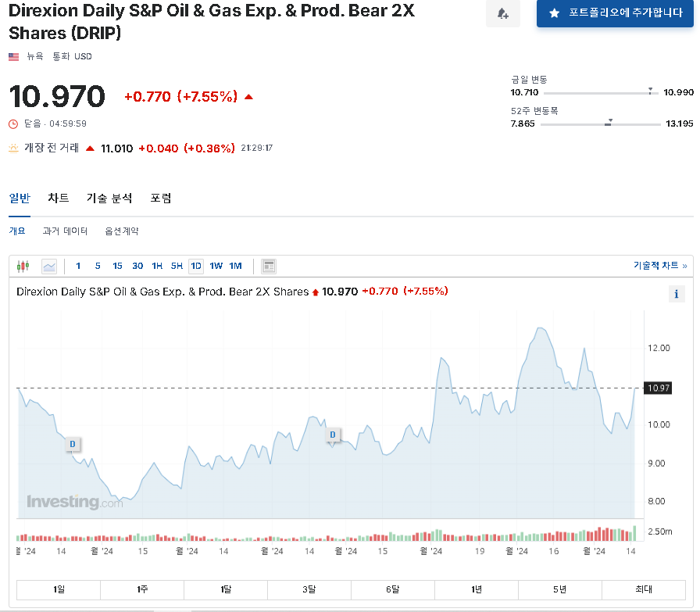Set chart interval to 1 minute
The image size is (700, 612).
tap(78, 267)
